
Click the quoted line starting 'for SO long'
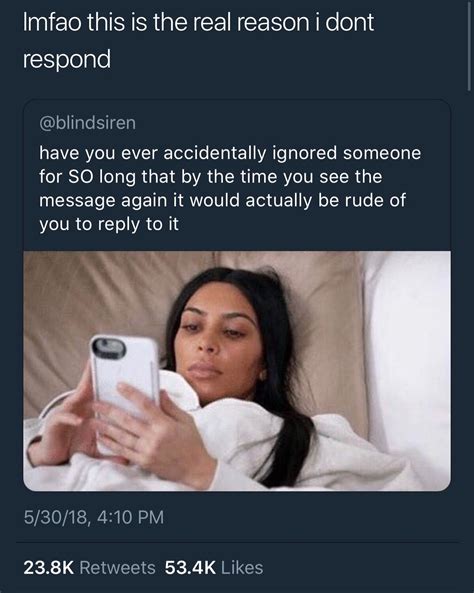point(211,177)
